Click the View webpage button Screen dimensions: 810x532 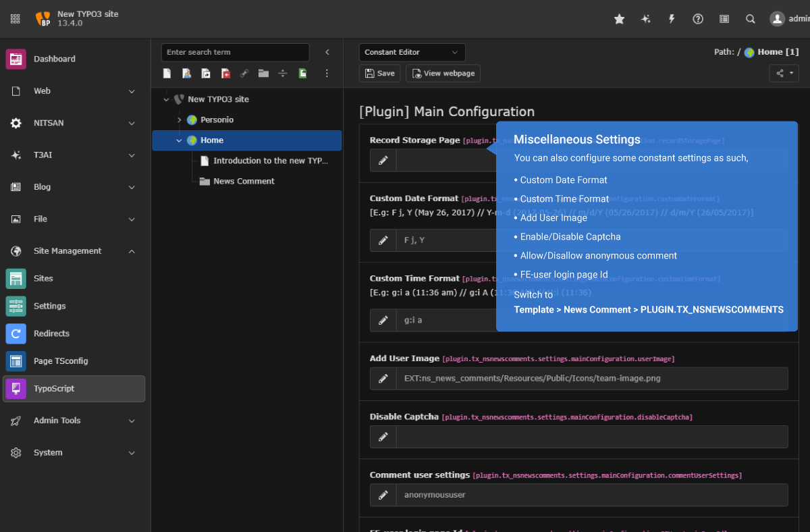(443, 73)
